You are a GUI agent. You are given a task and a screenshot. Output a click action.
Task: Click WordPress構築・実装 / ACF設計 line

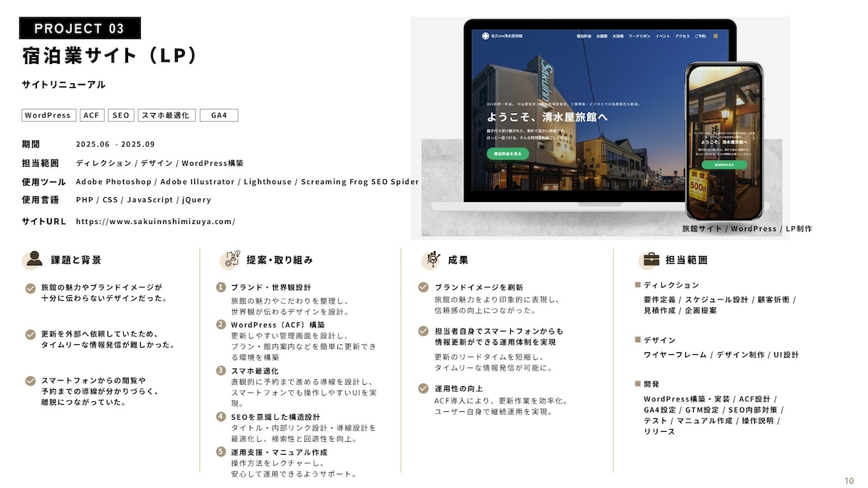710,399
